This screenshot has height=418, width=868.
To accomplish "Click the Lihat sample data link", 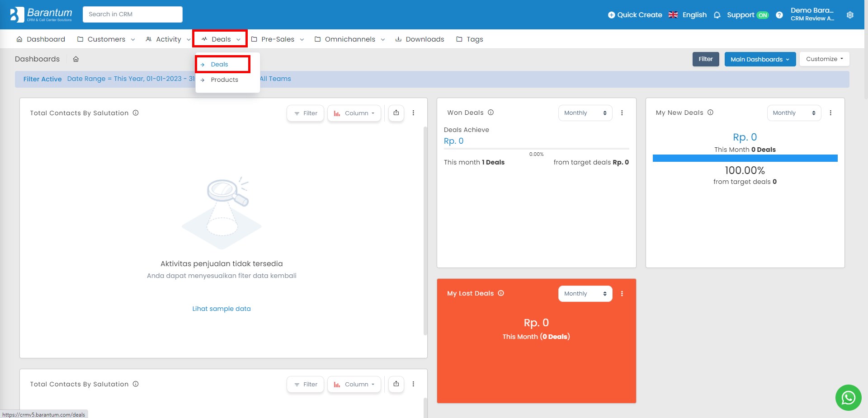I will [222, 309].
